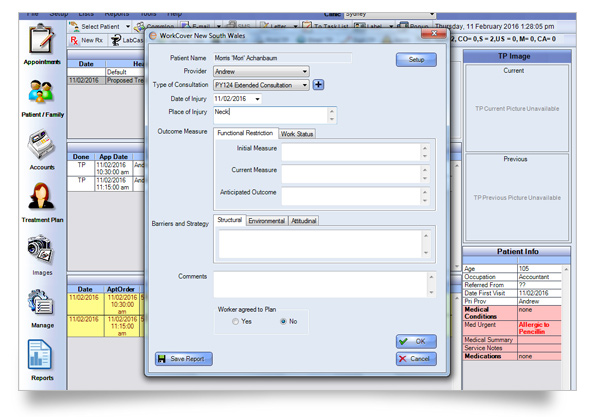Click the E-mail toolbar icon

185,26
